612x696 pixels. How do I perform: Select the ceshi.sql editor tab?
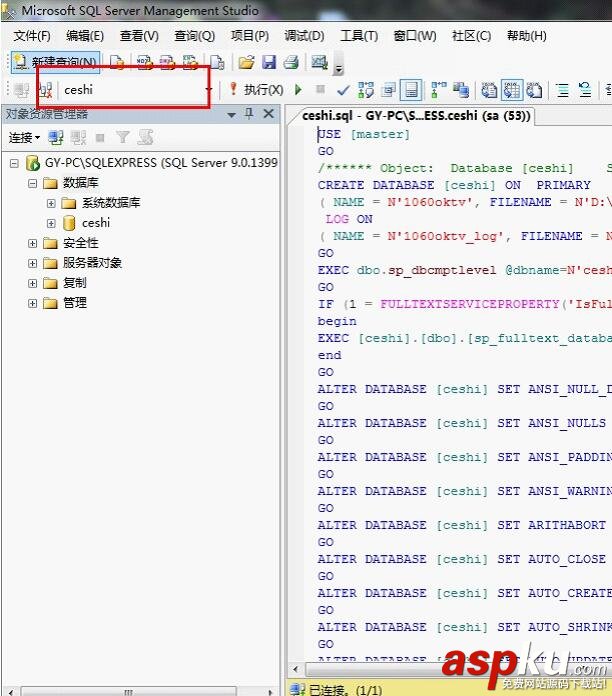416,116
